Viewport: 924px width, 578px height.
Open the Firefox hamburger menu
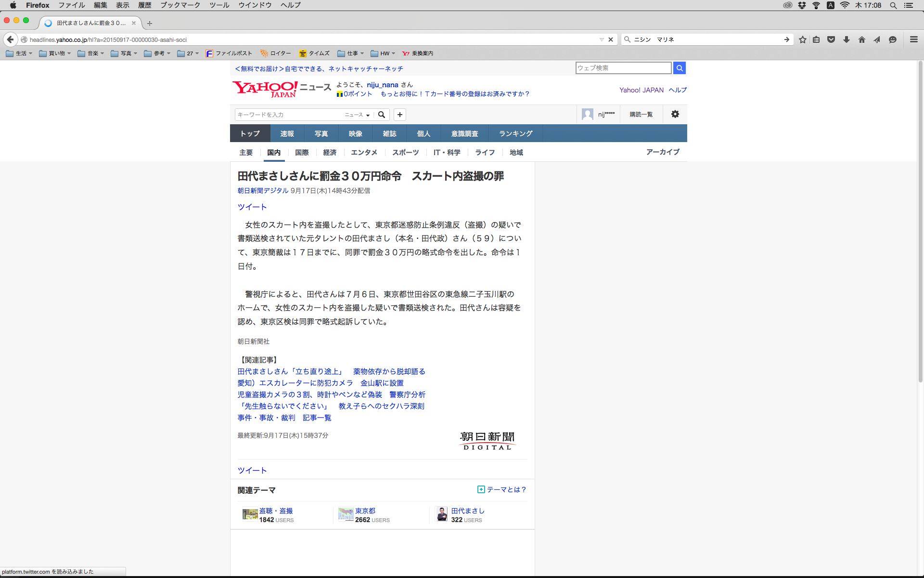pyautogui.click(x=913, y=39)
